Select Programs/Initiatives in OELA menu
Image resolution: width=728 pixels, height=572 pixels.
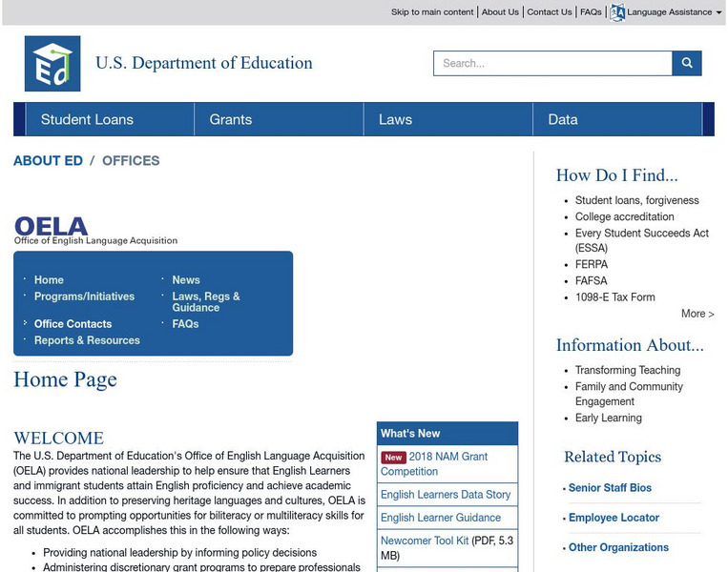pyautogui.click(x=84, y=296)
